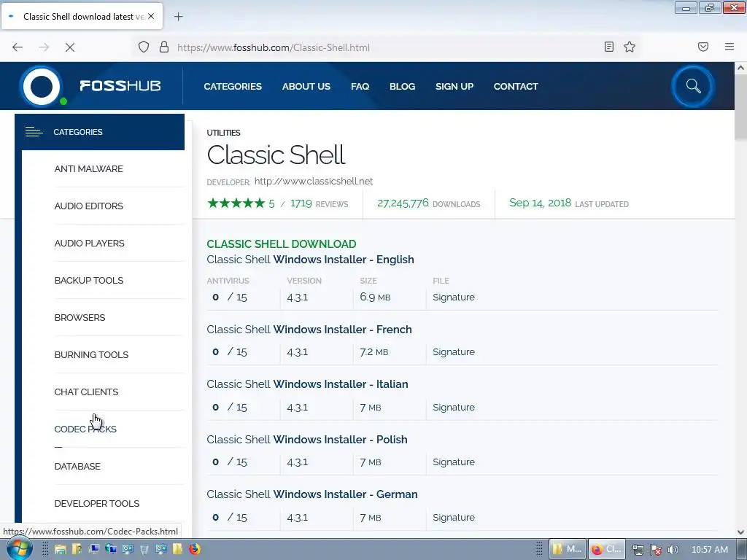Click Contact in top navigation
The width and height of the screenshot is (747, 560).
point(516,86)
